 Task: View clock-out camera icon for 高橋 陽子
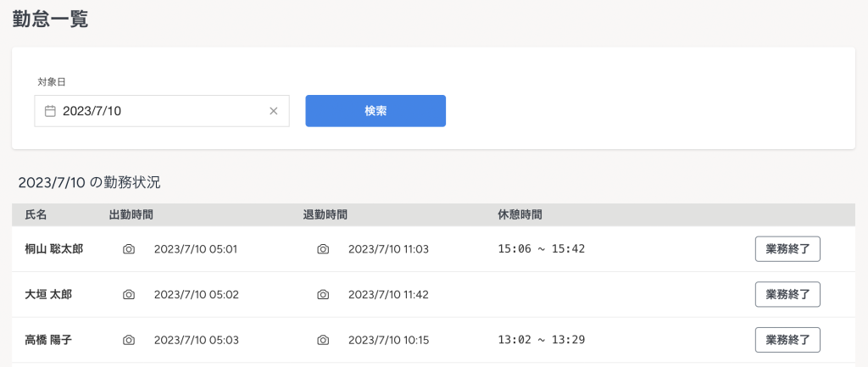tap(323, 340)
